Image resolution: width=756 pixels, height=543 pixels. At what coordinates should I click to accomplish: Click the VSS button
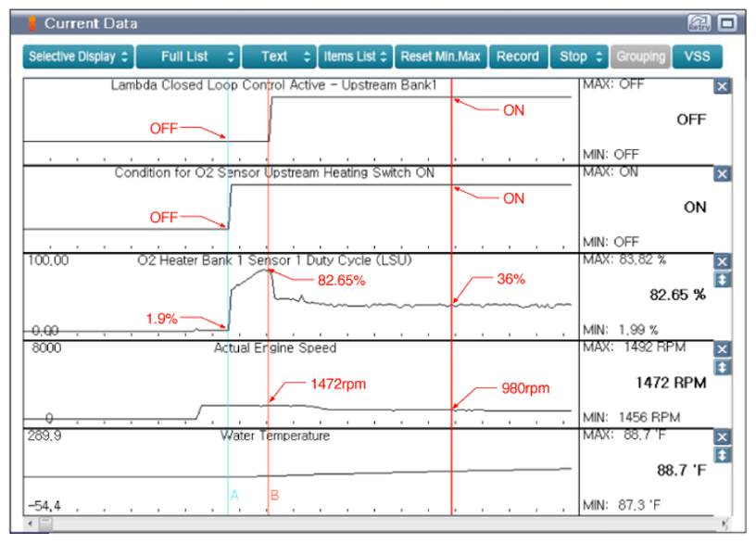click(x=697, y=57)
